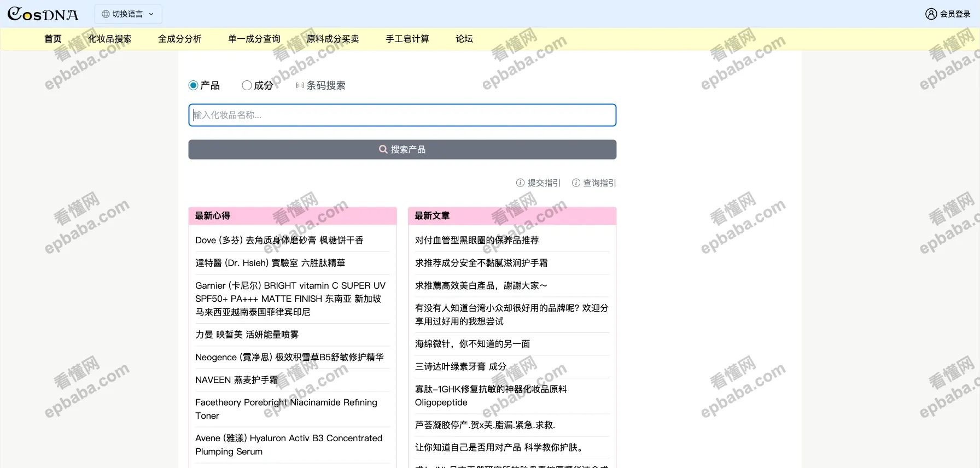Open the 论坛 forum nav item
This screenshot has height=468, width=980.
tap(464, 39)
